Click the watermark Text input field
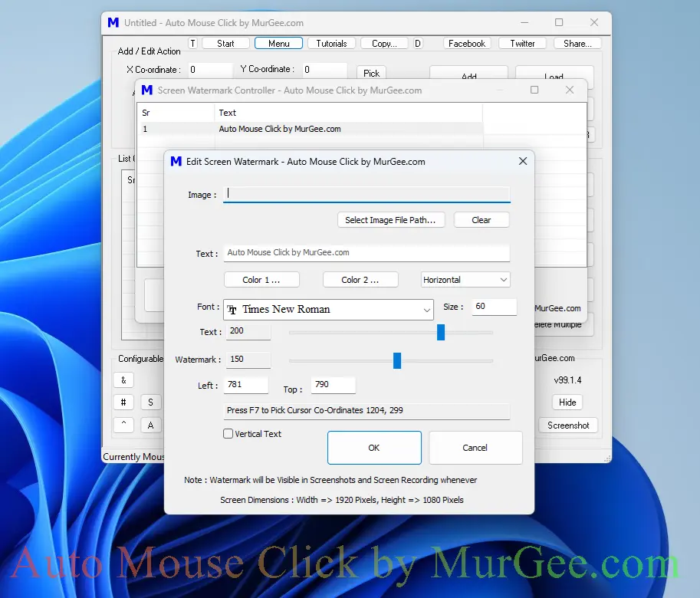 coord(366,252)
